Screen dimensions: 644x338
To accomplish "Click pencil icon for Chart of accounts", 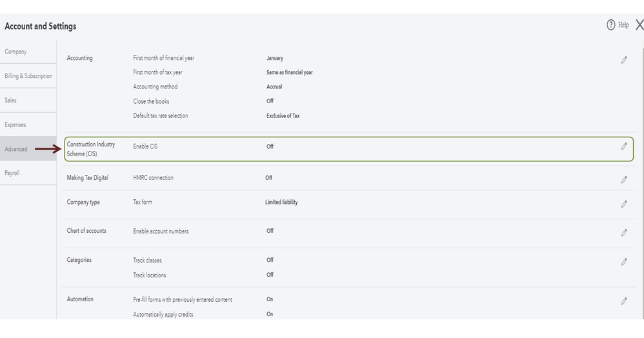I will 624,233.
